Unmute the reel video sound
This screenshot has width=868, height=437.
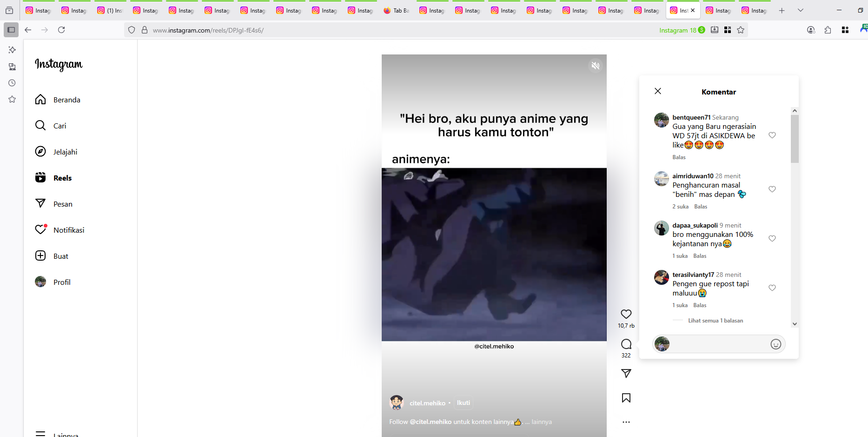596,66
